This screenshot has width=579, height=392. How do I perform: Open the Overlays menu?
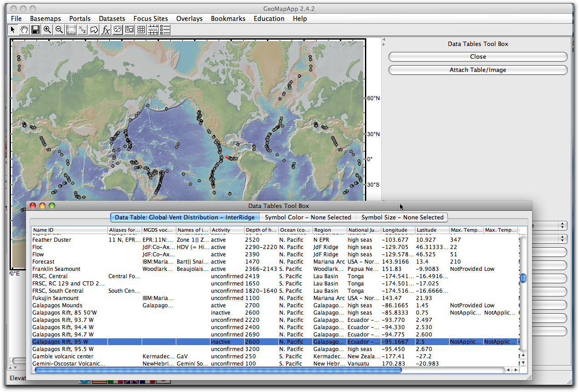189,19
